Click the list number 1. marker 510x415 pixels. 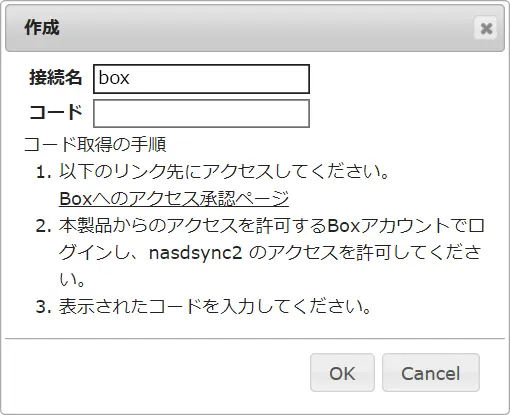click(44, 172)
